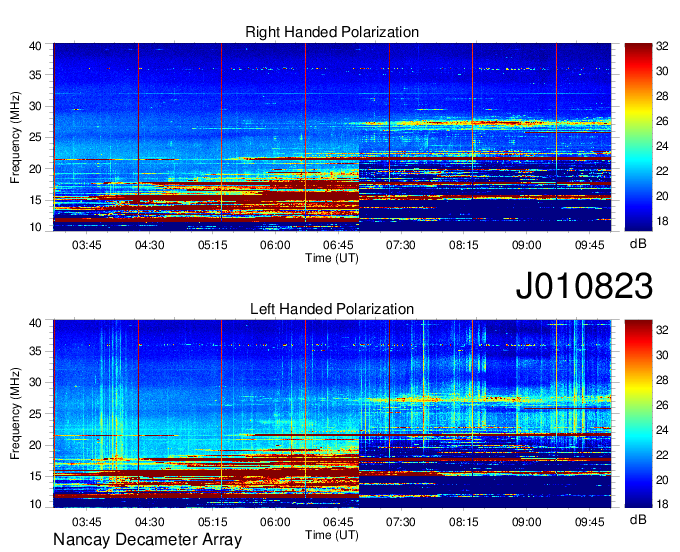Screen dimensions: 680x552
Task: Click the 40 MHz tick on right-handed plot
Action: (35, 46)
